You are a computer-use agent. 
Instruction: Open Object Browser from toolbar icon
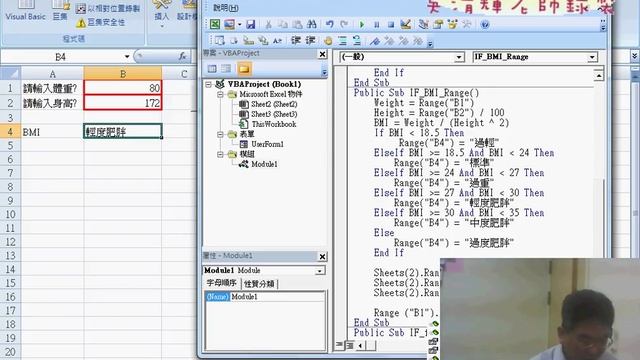click(452, 24)
